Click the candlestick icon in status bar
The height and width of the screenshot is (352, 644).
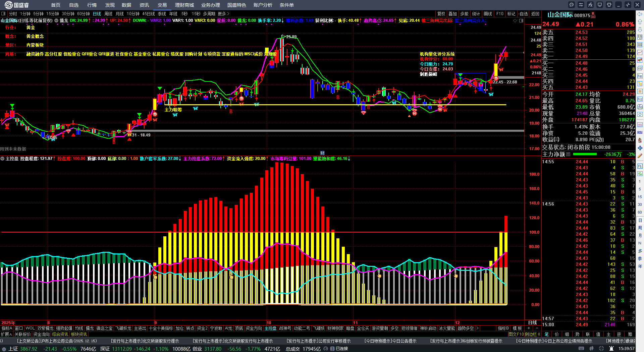[x=591, y=349]
